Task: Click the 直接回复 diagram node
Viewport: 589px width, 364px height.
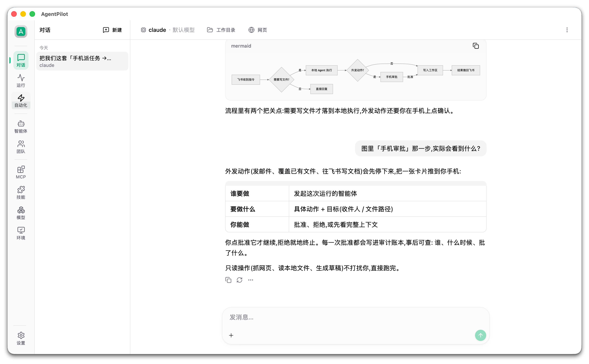Action: (321, 89)
